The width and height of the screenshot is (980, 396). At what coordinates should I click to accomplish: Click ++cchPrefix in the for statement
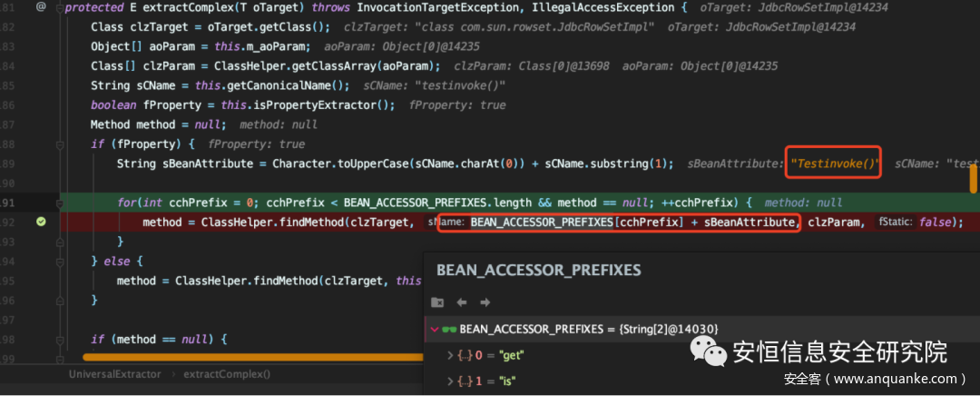click(703, 203)
